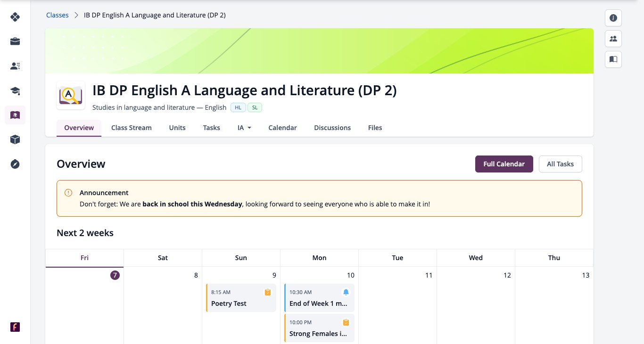Click the All Tasks button
The image size is (644, 344).
tap(560, 164)
